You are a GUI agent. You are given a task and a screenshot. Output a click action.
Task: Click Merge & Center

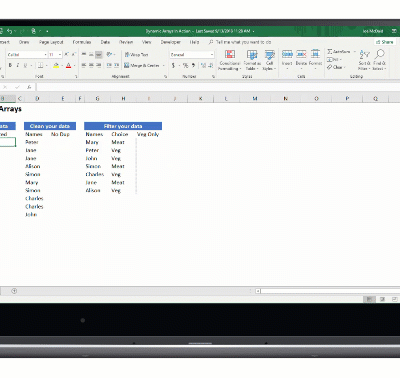(142, 65)
